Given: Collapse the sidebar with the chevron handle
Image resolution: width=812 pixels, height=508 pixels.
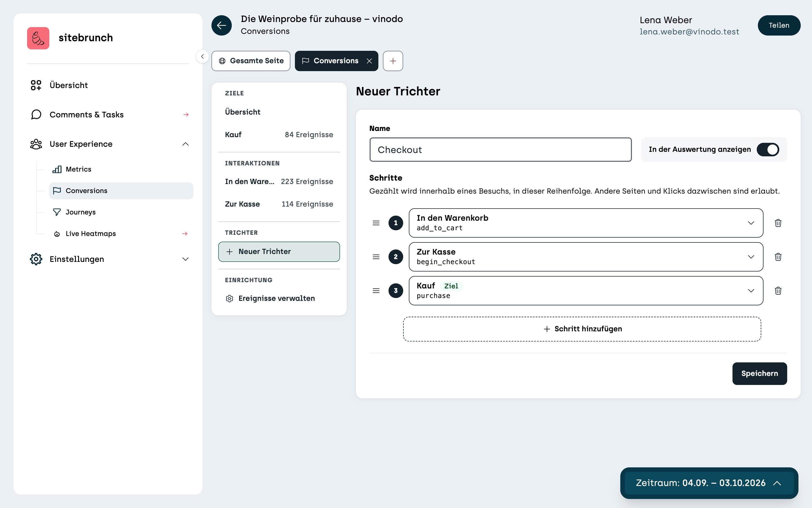Looking at the screenshot, I should [x=202, y=56].
